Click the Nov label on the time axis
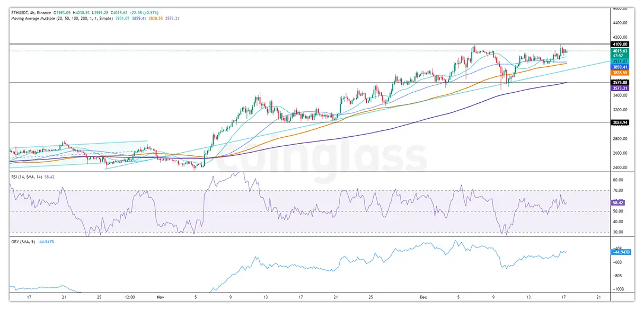This screenshot has width=644, height=309. tap(160, 297)
